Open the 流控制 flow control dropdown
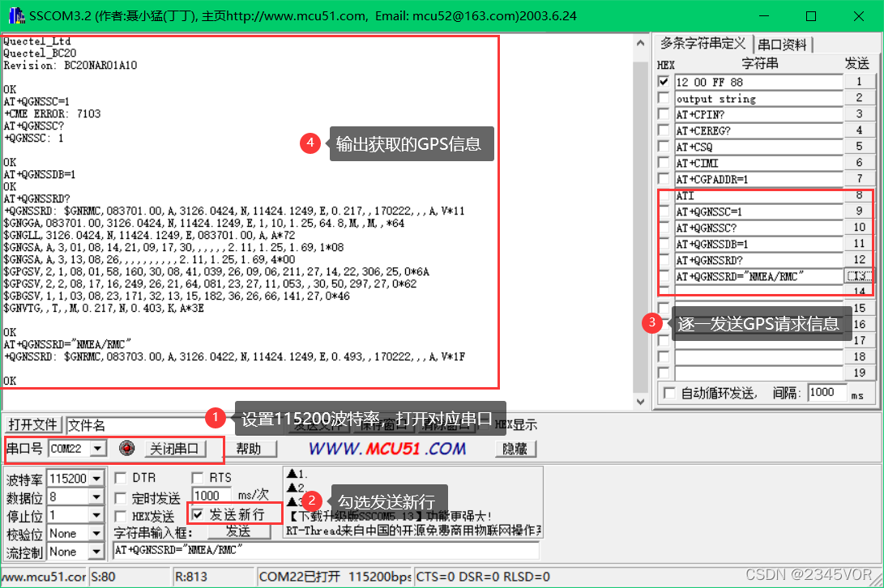 [x=97, y=552]
